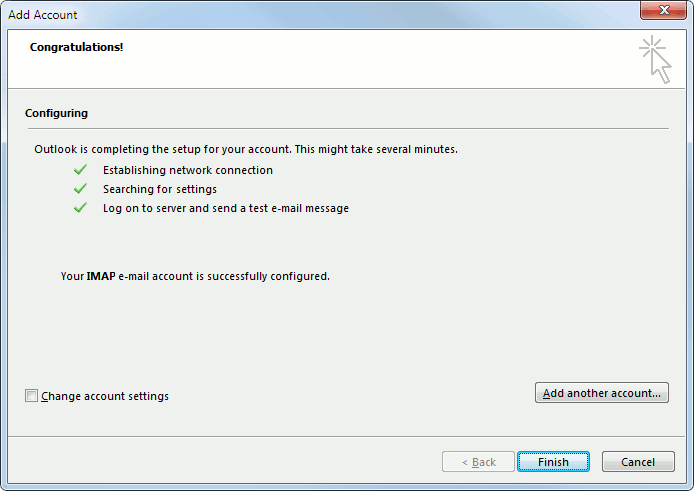Image resolution: width=694 pixels, height=491 pixels.
Task: Click the greyed-out Back button
Action: coord(477,462)
